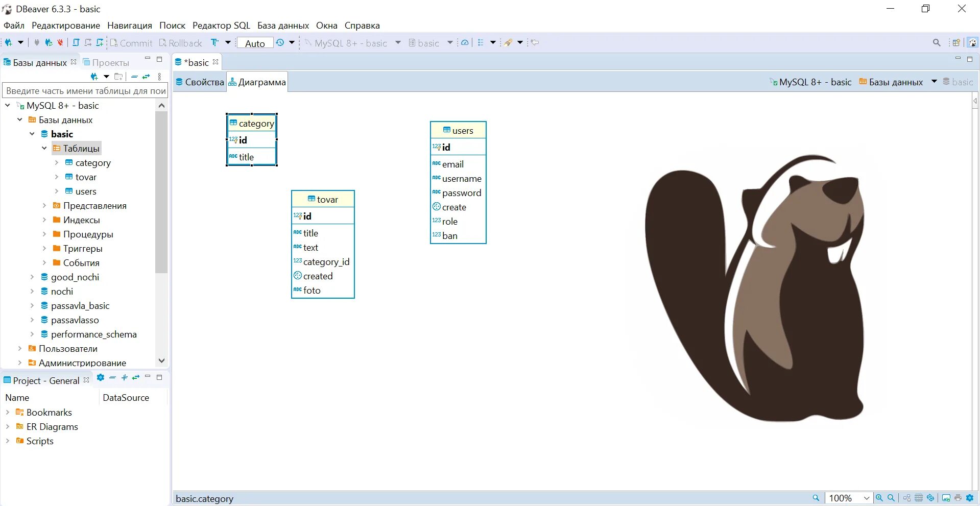Image resolution: width=980 pixels, height=506 pixels.
Task: Select the users table header in the diagram
Action: tap(458, 131)
